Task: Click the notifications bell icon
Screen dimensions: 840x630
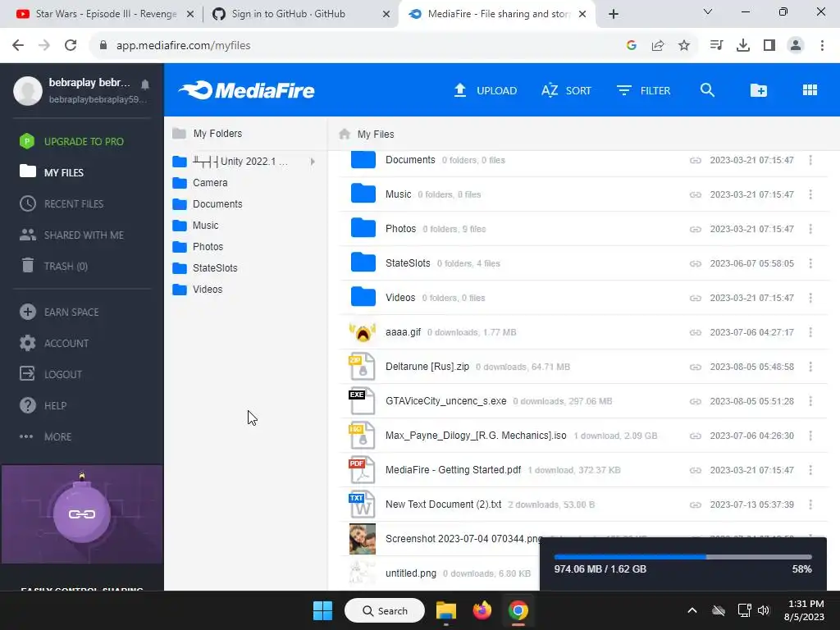Action: [x=145, y=84]
